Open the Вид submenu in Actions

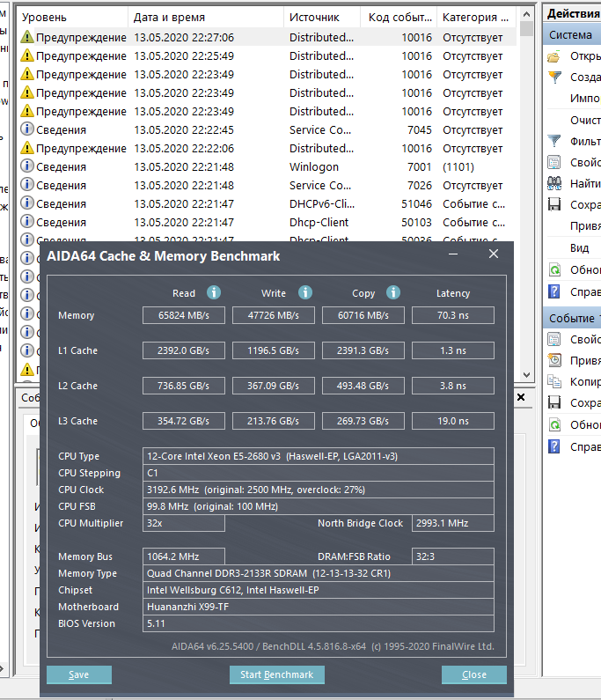pyautogui.click(x=579, y=247)
